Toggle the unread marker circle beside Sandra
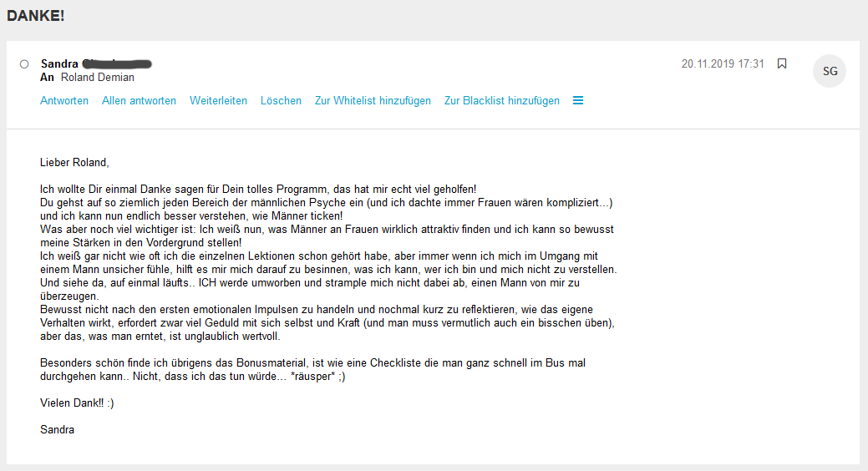This screenshot has height=471, width=868. 24,64
